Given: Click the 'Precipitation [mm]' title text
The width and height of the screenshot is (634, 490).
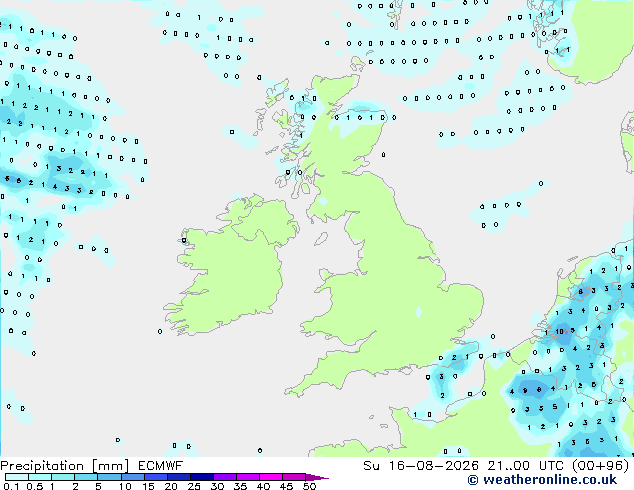Looking at the screenshot, I should click(65, 466).
